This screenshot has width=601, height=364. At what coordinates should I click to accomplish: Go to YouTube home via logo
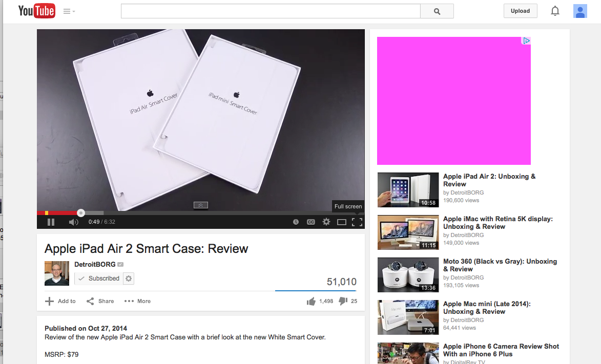(37, 11)
